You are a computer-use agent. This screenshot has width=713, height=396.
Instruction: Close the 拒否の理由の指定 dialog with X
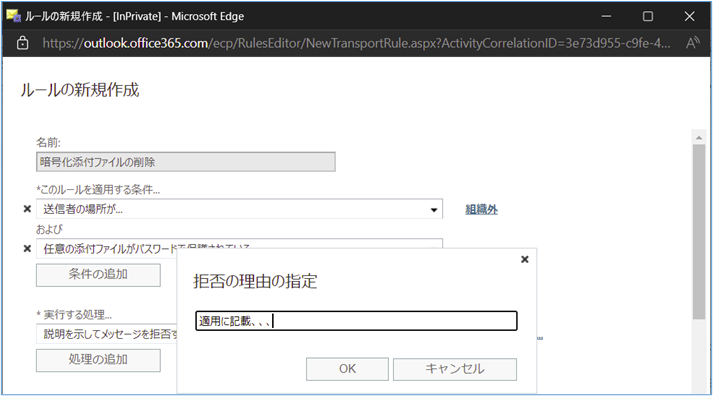click(x=524, y=259)
